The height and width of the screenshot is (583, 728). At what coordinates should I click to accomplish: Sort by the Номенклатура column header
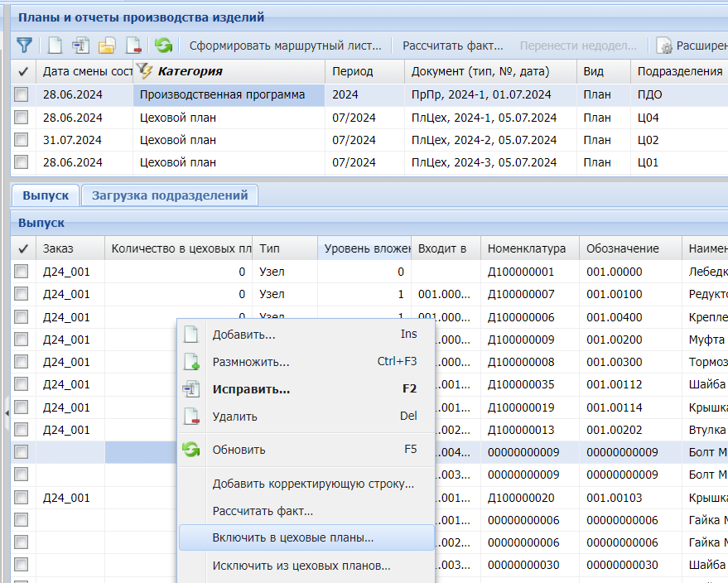pos(527,248)
